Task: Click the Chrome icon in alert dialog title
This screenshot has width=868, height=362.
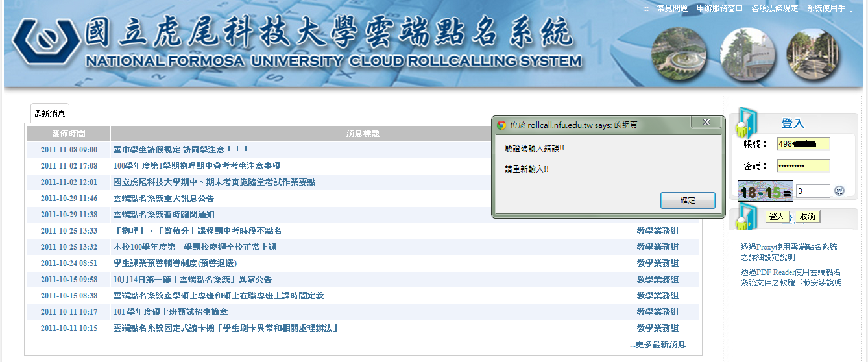Action: point(501,125)
